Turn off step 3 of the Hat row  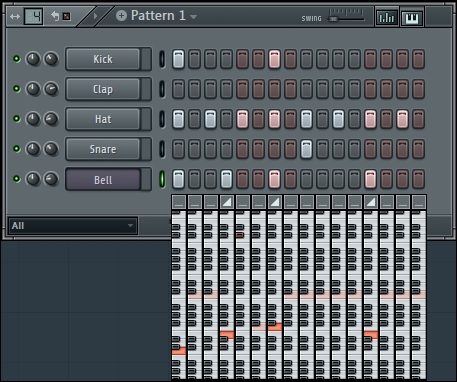click(210, 119)
